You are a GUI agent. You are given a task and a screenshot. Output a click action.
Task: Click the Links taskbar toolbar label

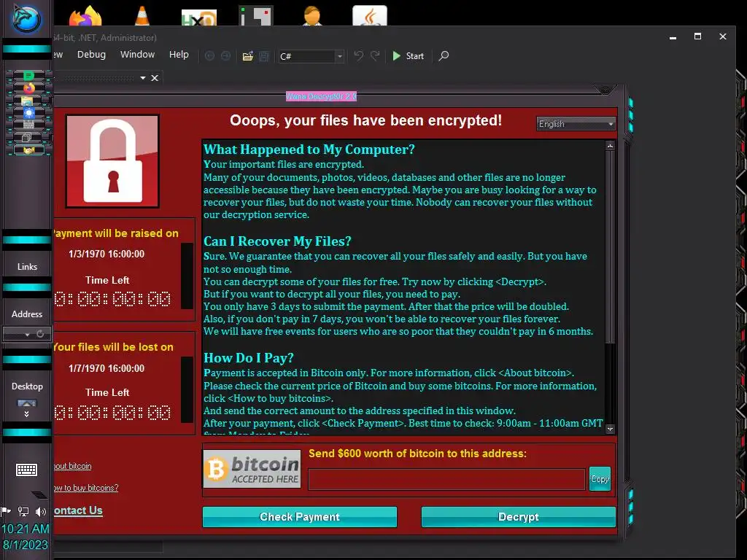click(27, 267)
